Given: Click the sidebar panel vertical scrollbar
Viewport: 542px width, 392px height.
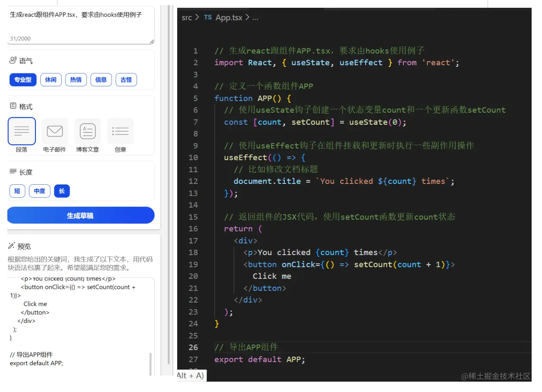Looking at the screenshot, I should coord(169,186).
